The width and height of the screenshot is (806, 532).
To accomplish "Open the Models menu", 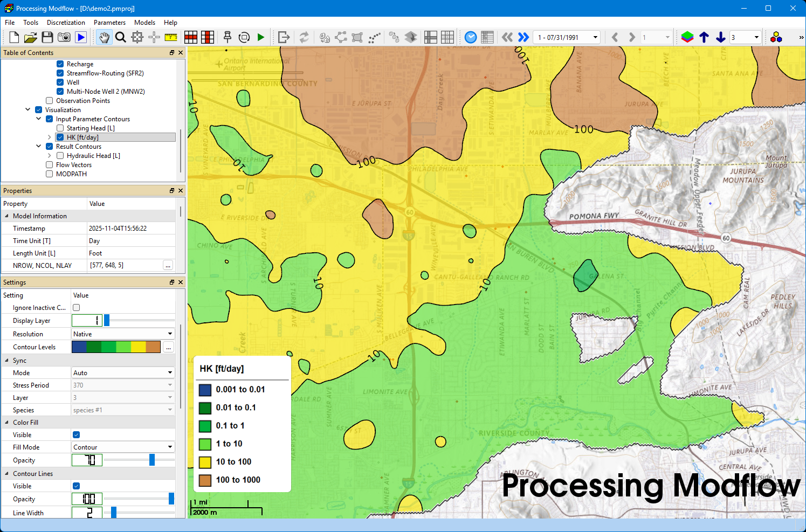I will point(144,23).
